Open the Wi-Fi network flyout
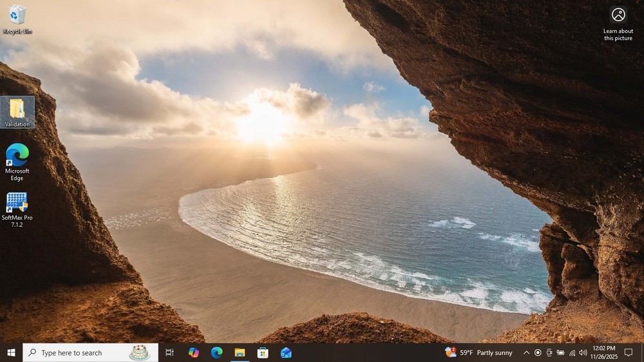The height and width of the screenshot is (362, 644). (x=572, y=352)
